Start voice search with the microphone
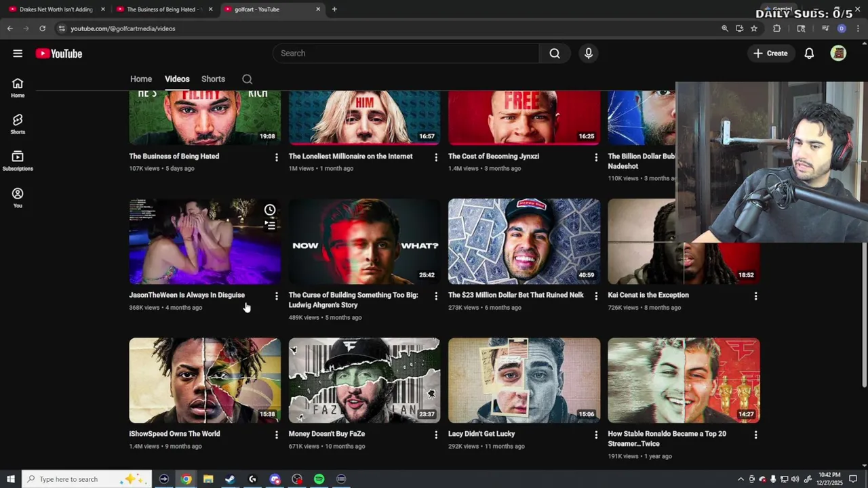This screenshot has width=868, height=488. (589, 54)
